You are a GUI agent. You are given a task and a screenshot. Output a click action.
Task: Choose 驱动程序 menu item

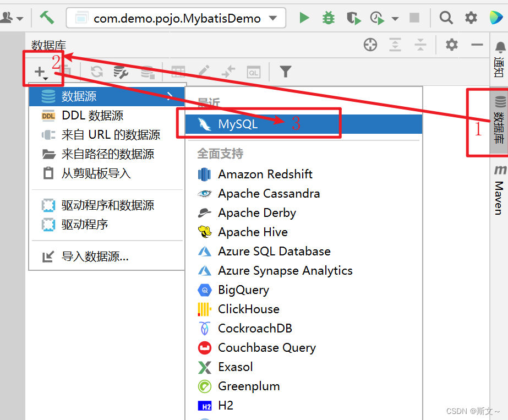click(x=107, y=224)
